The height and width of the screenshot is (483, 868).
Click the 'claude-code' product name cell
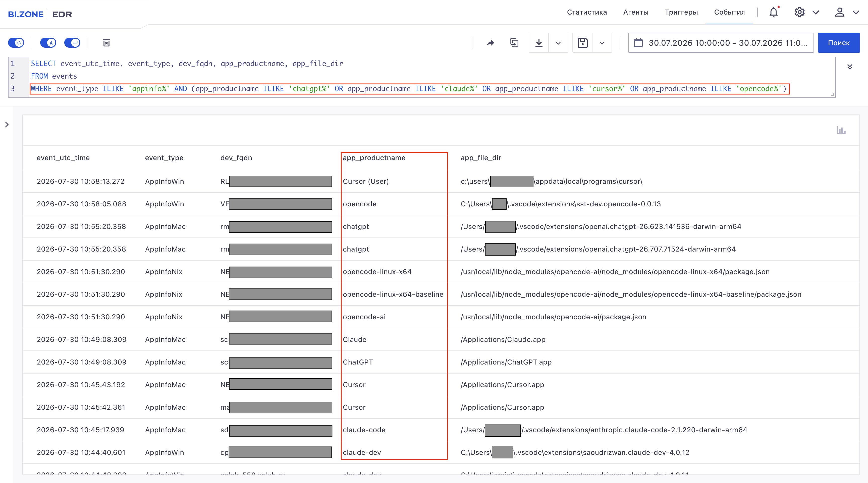coord(364,430)
